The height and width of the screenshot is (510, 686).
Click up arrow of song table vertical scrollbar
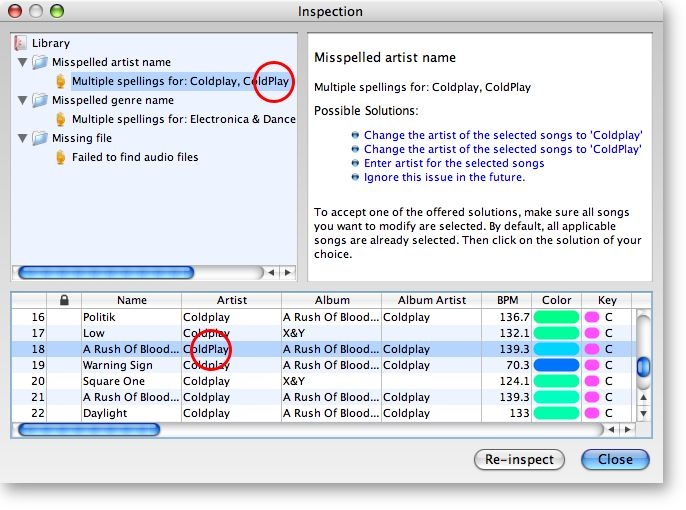pos(643,397)
